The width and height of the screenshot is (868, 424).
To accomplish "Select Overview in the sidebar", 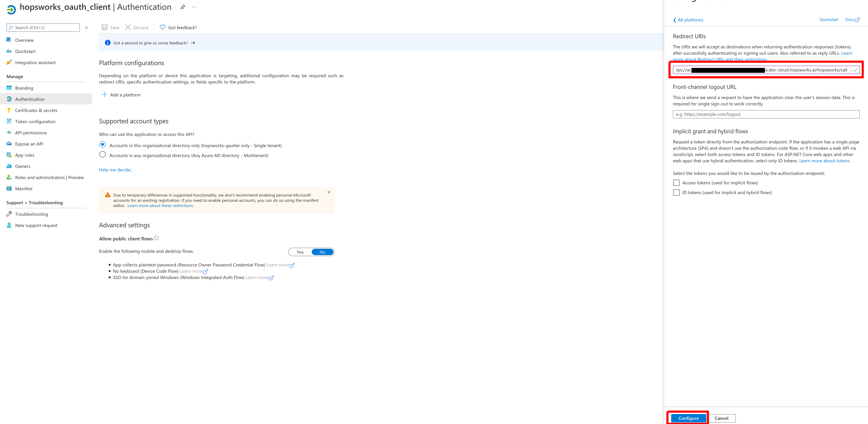I will coord(24,40).
